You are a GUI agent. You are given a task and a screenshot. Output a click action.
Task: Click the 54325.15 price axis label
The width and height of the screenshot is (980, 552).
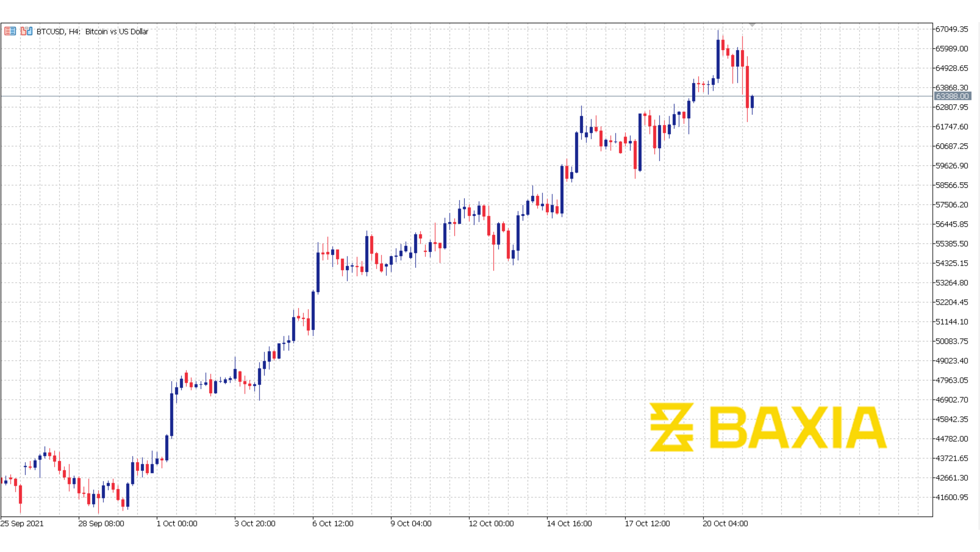952,263
